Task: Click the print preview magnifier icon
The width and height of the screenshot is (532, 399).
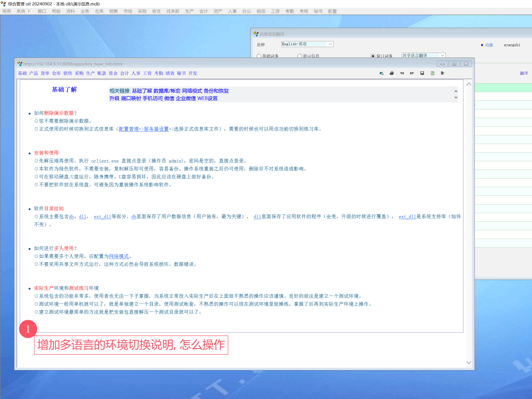Action: pos(381,73)
